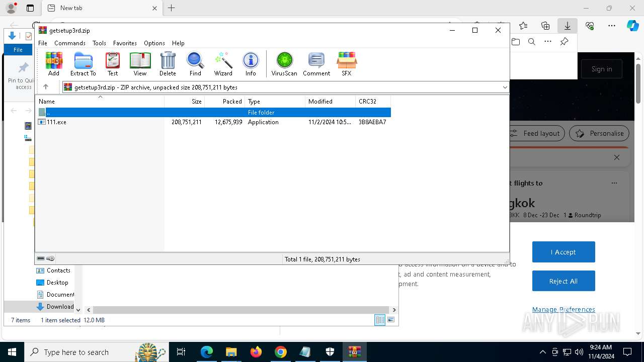This screenshot has width=644, height=362.
Task: Open Chrome from the taskbar
Action: pos(281,352)
